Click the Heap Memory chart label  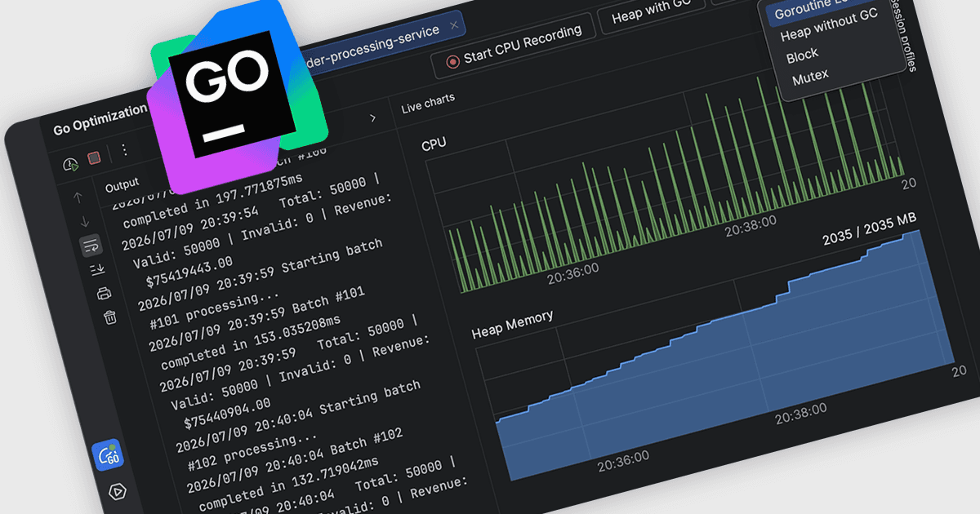512,324
